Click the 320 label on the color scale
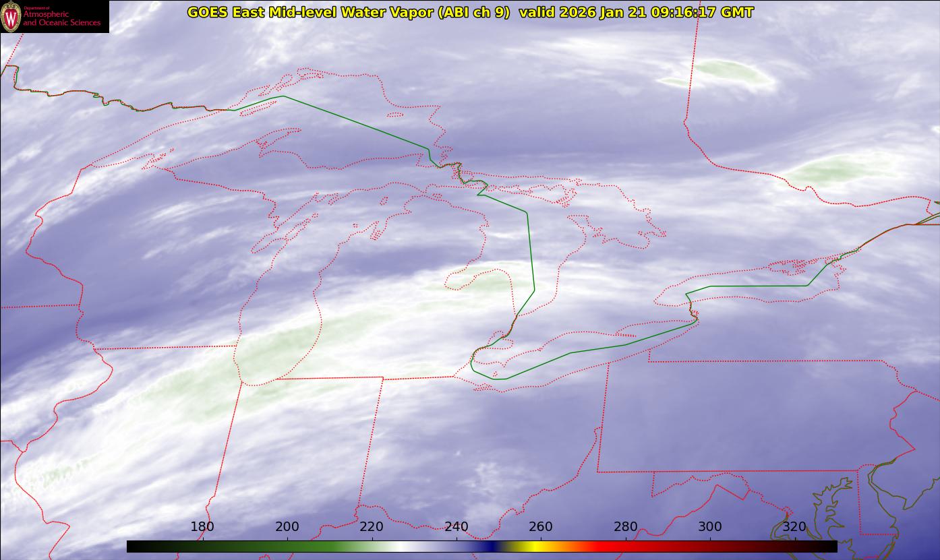The height and width of the screenshot is (560, 940). coord(795,526)
